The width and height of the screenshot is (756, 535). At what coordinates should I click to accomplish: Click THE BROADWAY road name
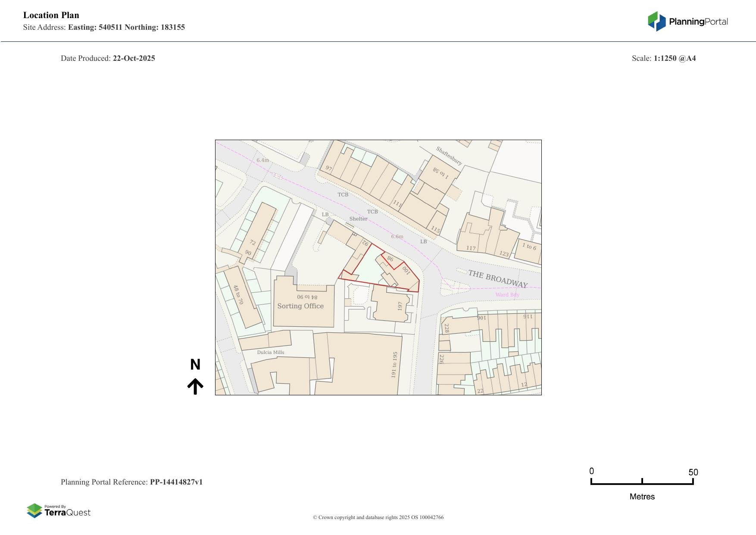[x=498, y=279]
